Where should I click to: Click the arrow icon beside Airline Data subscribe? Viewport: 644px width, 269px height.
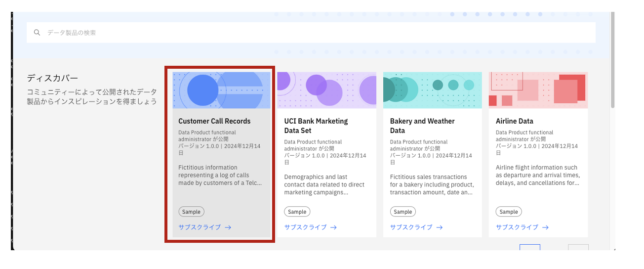click(545, 227)
